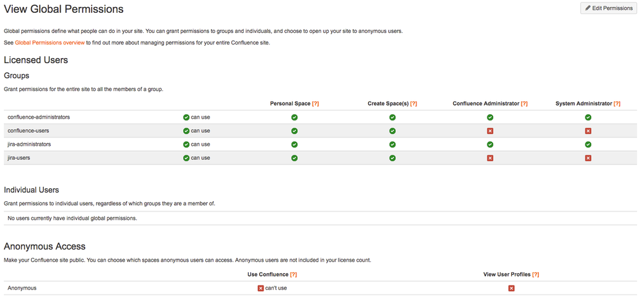644x303 pixels.
Task: Open help link next to Create Space(s)
Action: [414, 104]
